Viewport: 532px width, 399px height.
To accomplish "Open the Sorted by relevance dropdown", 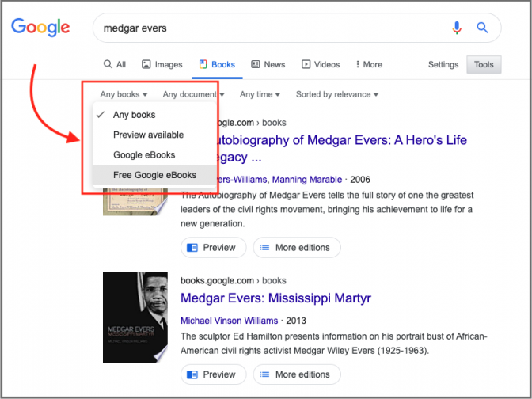I will 337,94.
